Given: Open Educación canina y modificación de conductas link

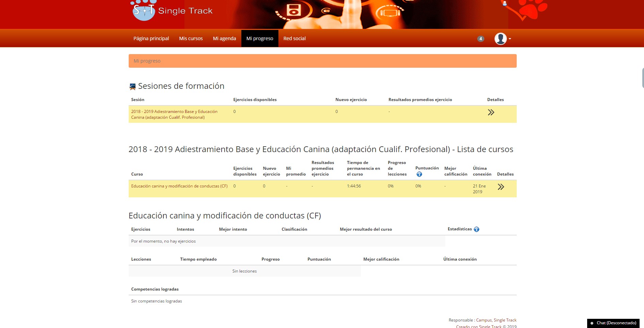Looking at the screenshot, I should point(179,186).
